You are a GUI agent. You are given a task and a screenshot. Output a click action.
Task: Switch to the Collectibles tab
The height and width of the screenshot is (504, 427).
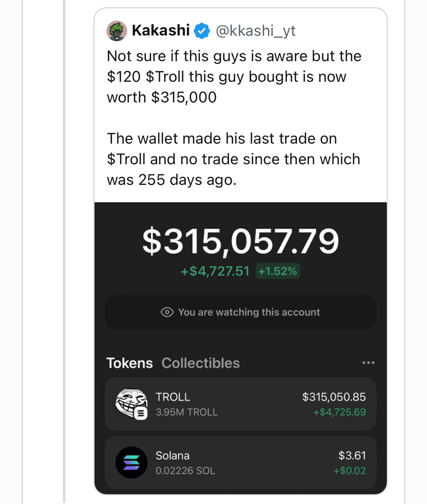coord(201,363)
